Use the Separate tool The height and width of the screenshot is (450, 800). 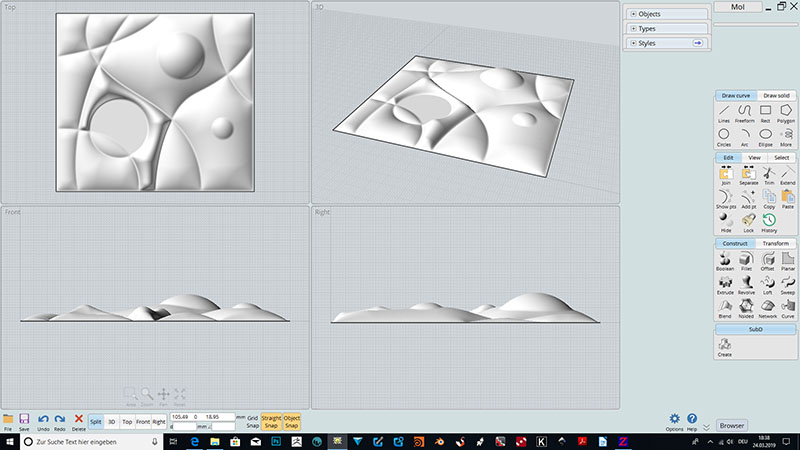748,176
